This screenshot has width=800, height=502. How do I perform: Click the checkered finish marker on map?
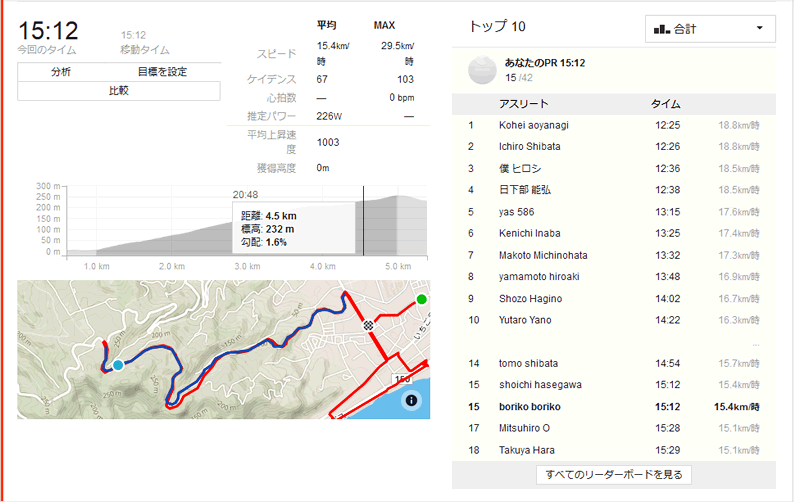(368, 325)
